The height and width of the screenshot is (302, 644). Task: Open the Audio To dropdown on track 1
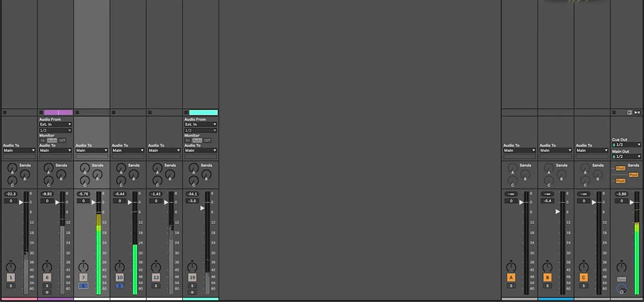[19, 150]
